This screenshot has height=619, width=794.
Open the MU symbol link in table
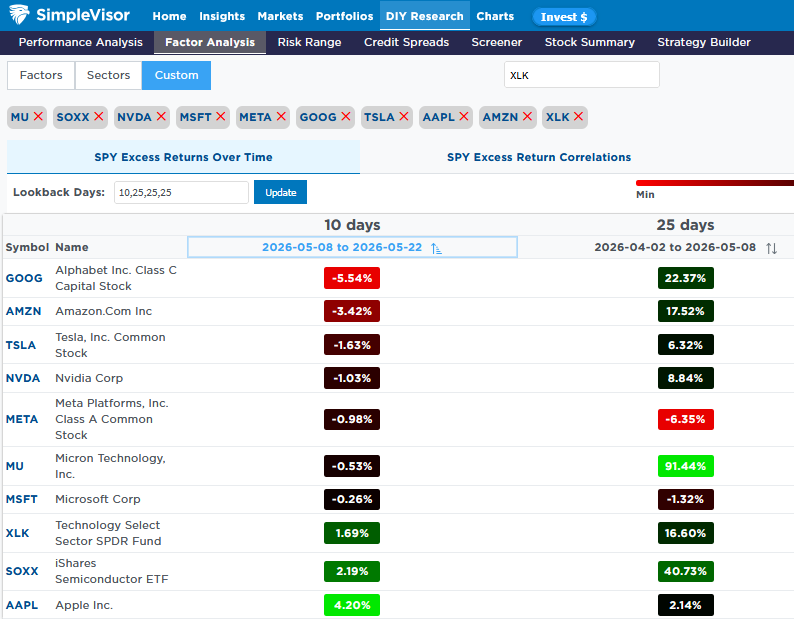[15, 466]
